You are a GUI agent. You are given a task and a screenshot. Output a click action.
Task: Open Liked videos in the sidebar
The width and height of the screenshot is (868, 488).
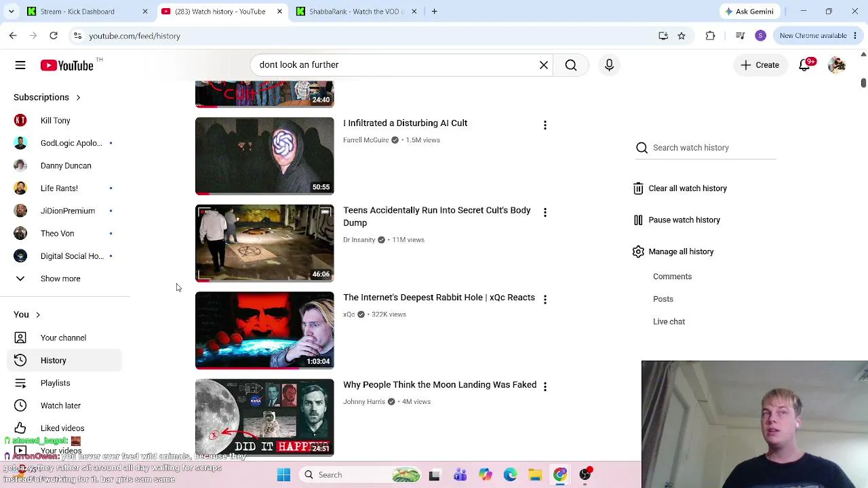pyautogui.click(x=64, y=428)
